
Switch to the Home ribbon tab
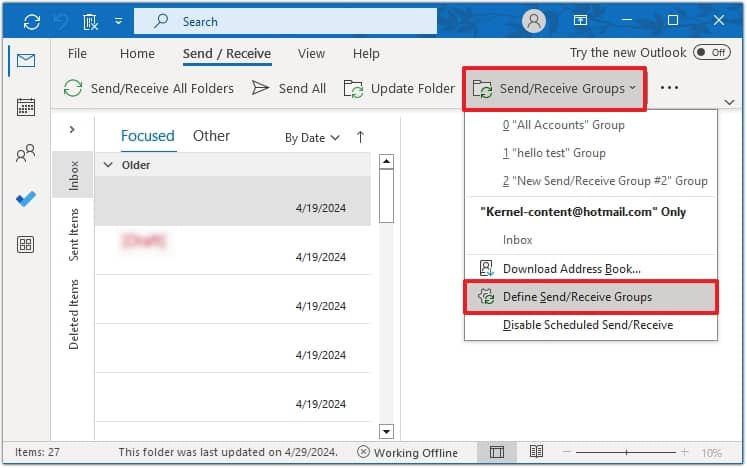(137, 53)
